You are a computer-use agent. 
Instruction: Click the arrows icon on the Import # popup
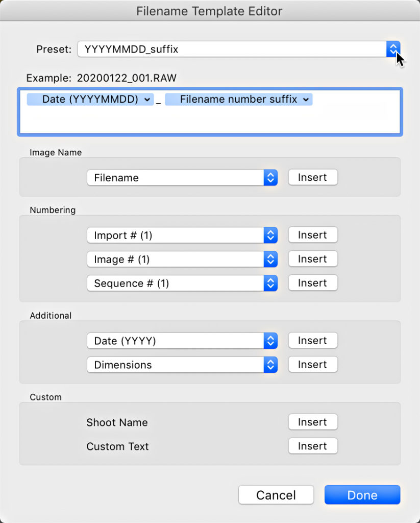[x=271, y=235]
